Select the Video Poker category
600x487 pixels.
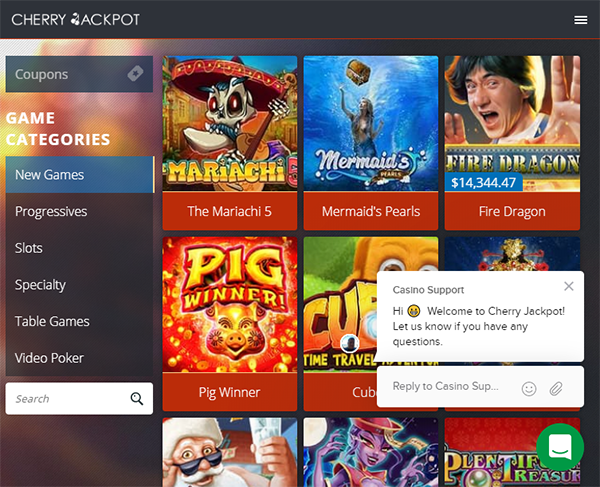click(x=80, y=358)
